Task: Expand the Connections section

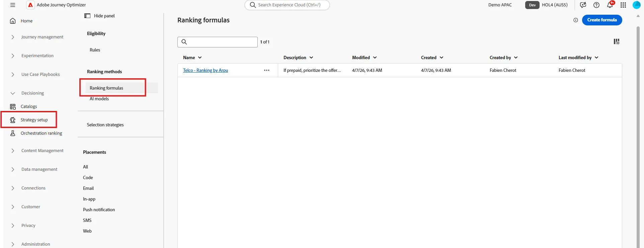Action: coord(13,188)
